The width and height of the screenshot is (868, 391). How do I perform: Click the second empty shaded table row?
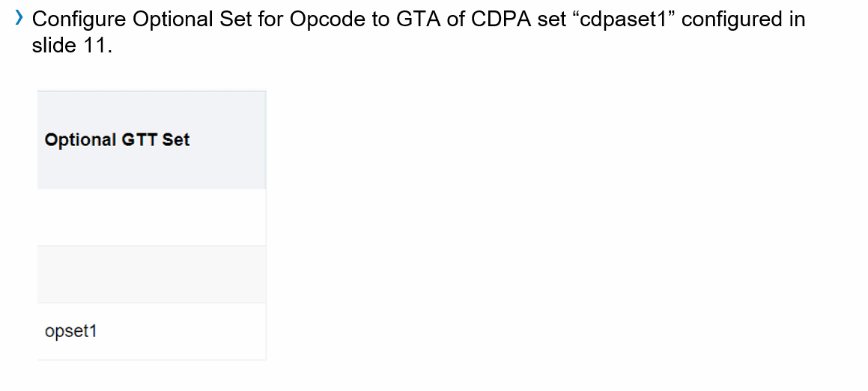tap(152, 274)
